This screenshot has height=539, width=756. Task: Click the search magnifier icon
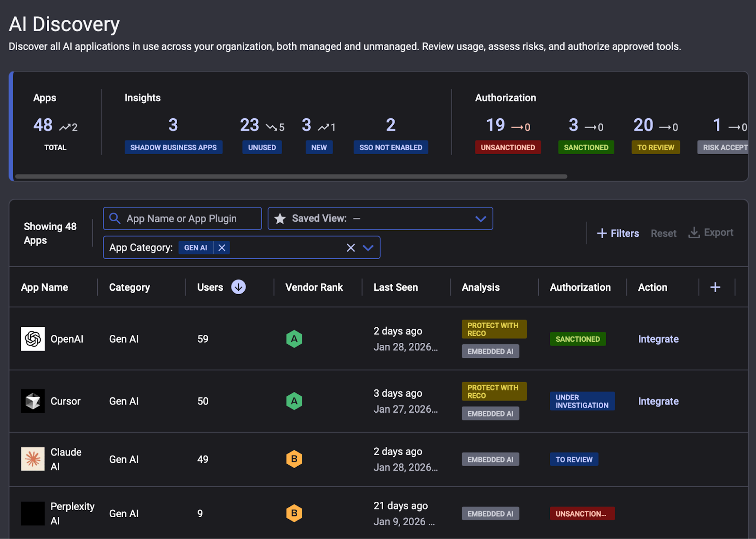tap(115, 218)
